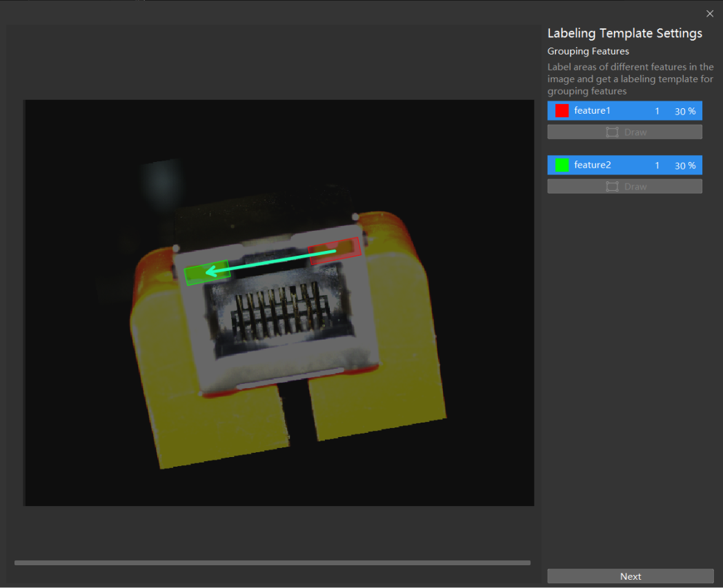Click the rectangle draw icon below feature2
The image size is (723, 588).
click(612, 186)
